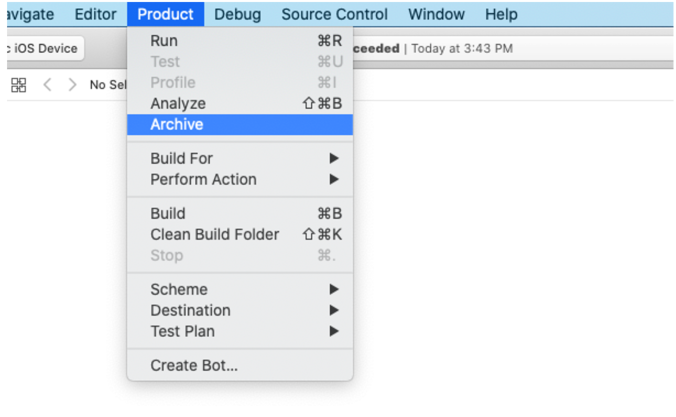Choose Run in the Product menu

tap(164, 41)
